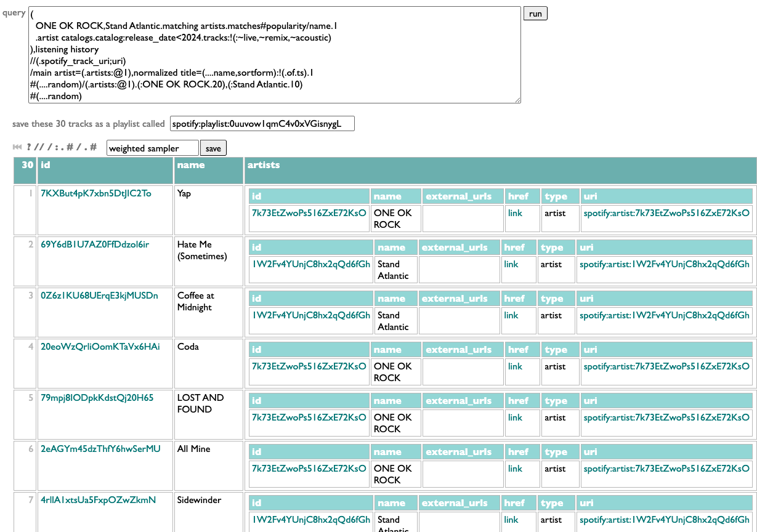The width and height of the screenshot is (757, 532).
Task: Click the double-slash query operator
Action: 38,147
